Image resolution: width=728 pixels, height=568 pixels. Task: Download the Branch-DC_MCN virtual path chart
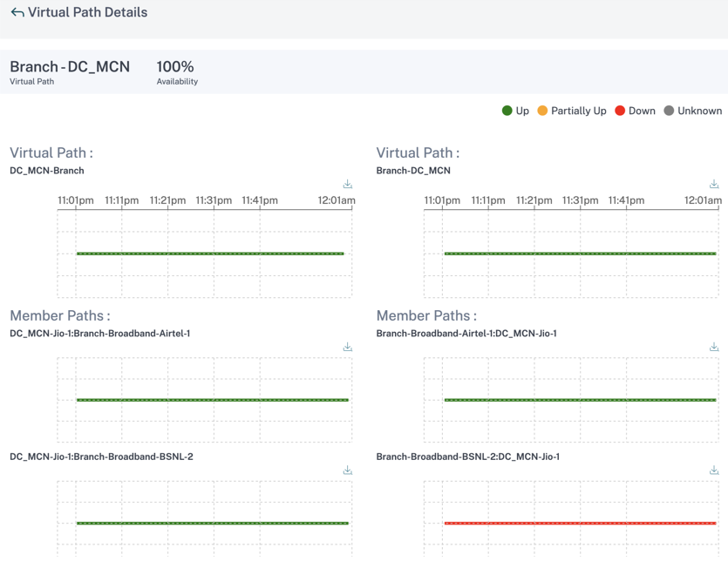click(x=714, y=184)
